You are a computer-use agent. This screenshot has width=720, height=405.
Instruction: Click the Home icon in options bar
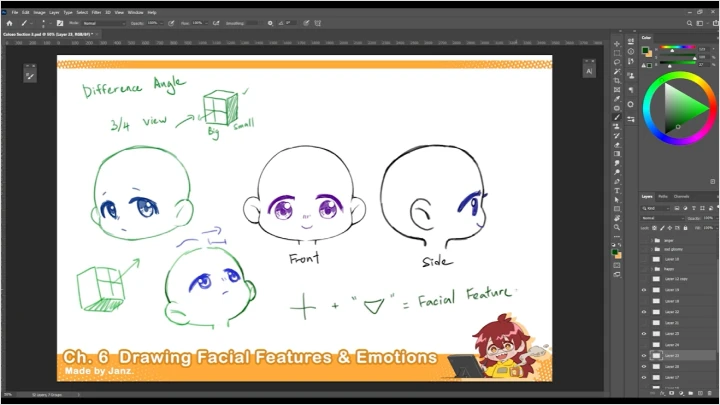point(9,22)
